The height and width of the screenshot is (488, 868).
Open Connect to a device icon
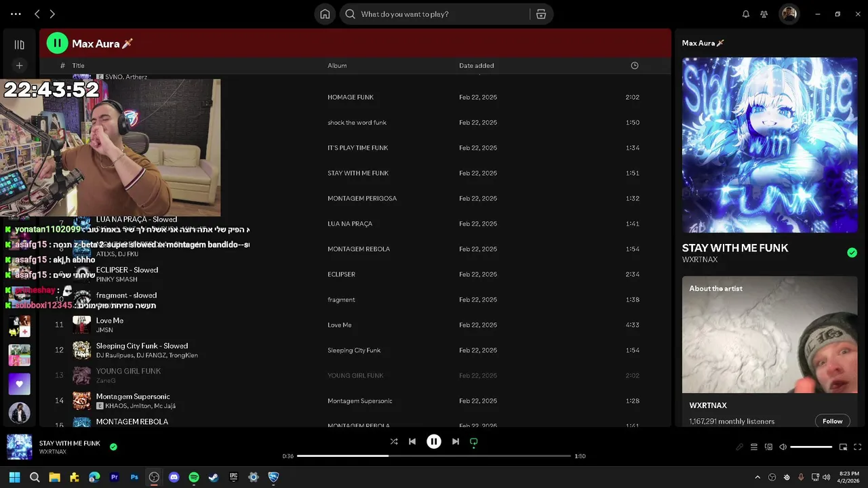pos(768,447)
